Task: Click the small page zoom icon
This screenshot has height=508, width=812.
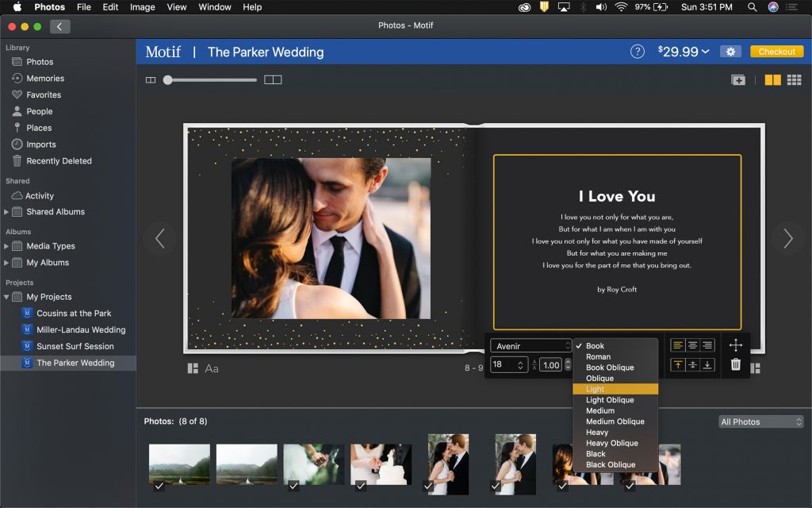Action: 151,80
